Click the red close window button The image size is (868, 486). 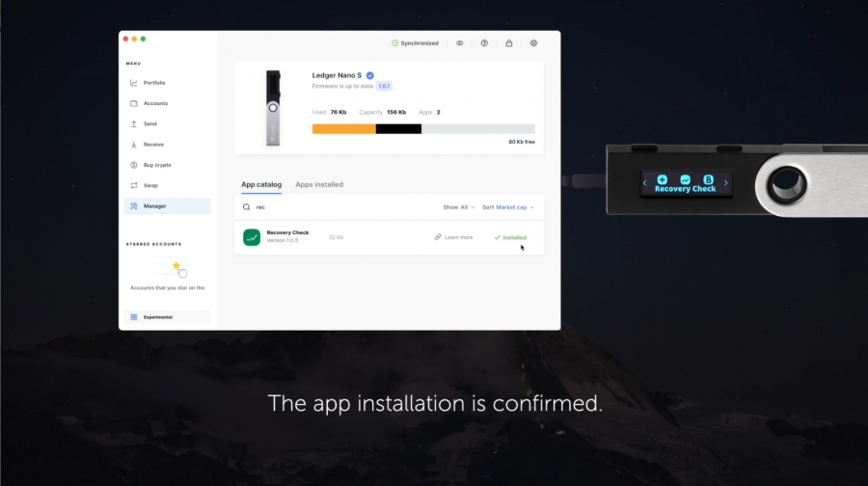point(125,39)
